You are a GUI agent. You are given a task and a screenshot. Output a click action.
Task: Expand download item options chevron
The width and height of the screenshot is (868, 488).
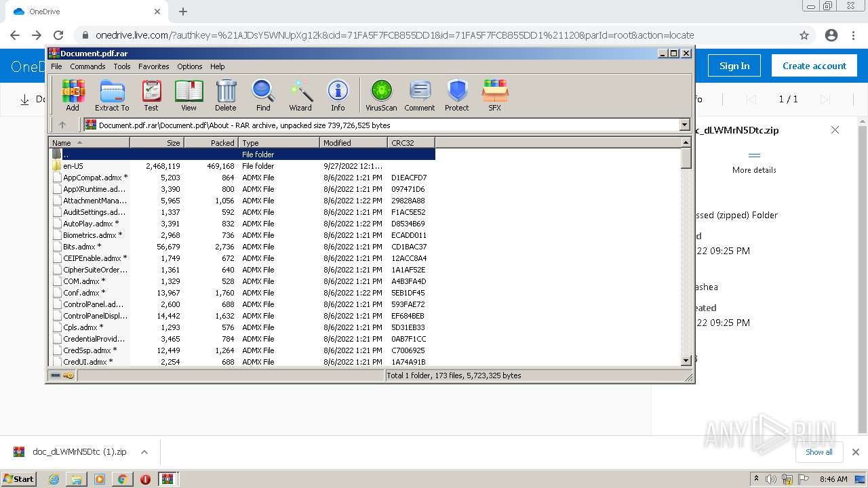coord(144,452)
